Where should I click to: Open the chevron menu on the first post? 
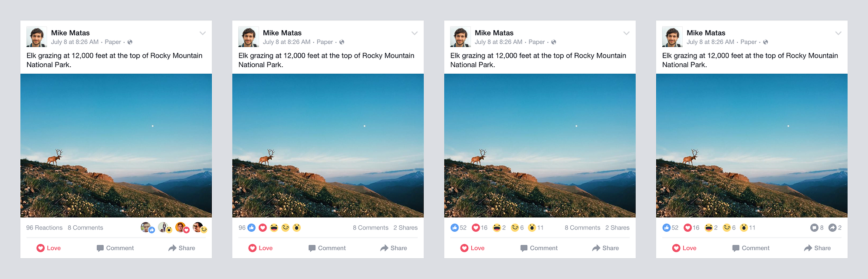203,33
